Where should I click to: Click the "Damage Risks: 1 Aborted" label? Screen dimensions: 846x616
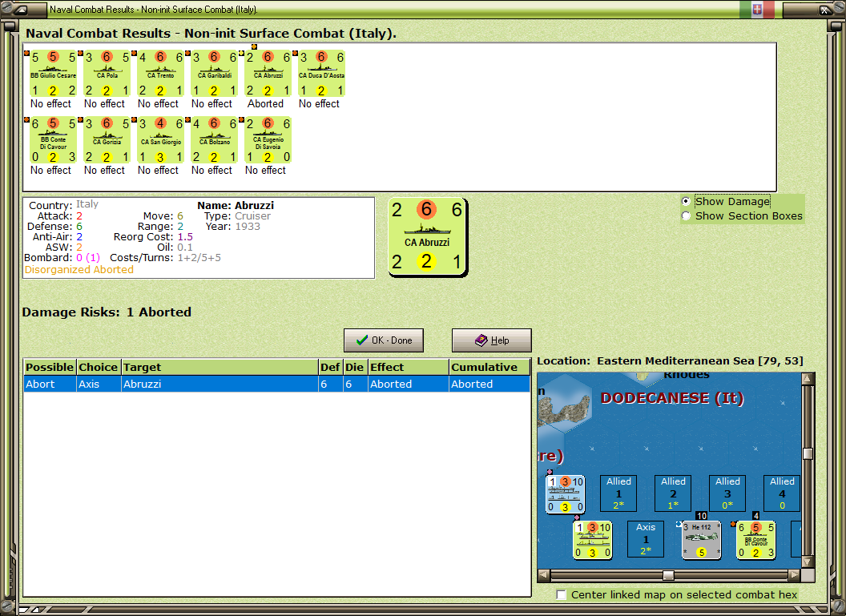pos(107,312)
